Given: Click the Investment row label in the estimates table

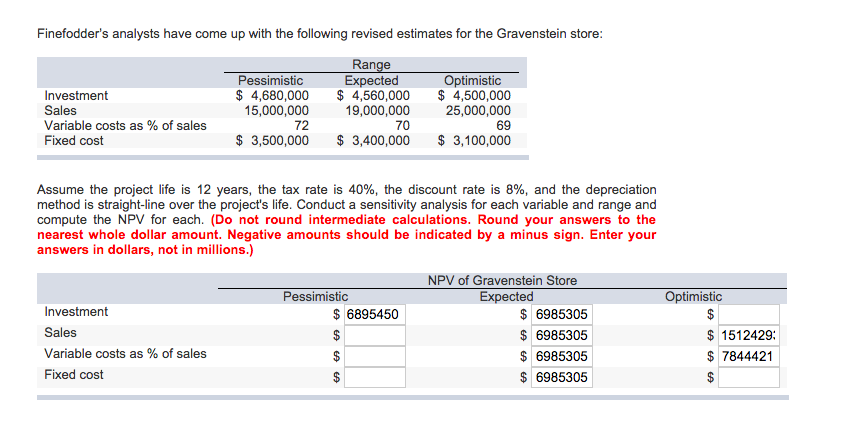Looking at the screenshot, I should coord(76,96).
